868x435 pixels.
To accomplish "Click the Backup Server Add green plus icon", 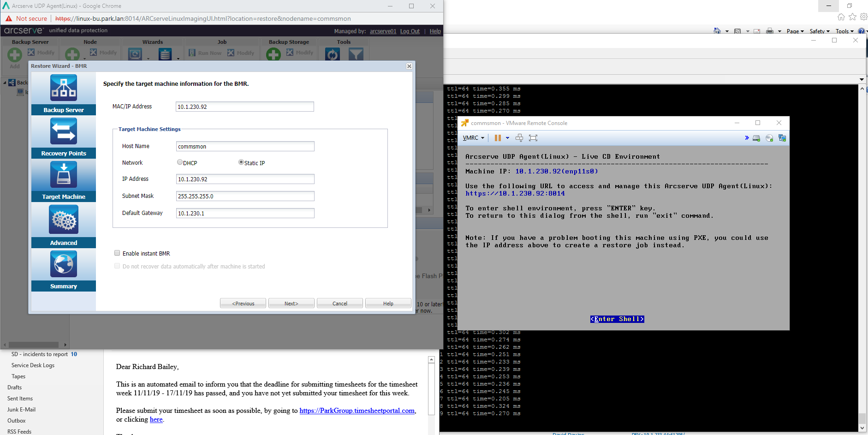I will click(15, 55).
